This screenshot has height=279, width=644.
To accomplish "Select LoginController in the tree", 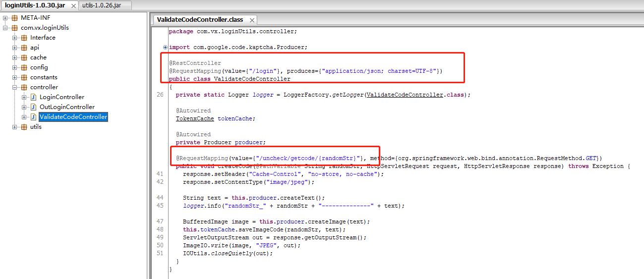I will click(x=62, y=97).
